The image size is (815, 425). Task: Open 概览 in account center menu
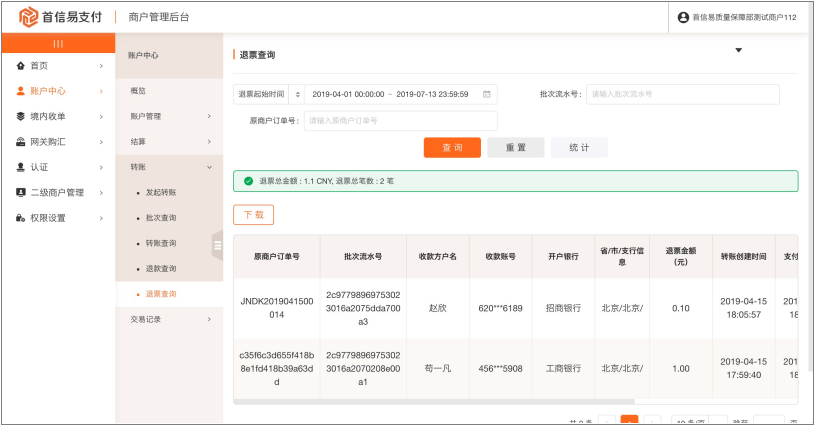pos(138,90)
